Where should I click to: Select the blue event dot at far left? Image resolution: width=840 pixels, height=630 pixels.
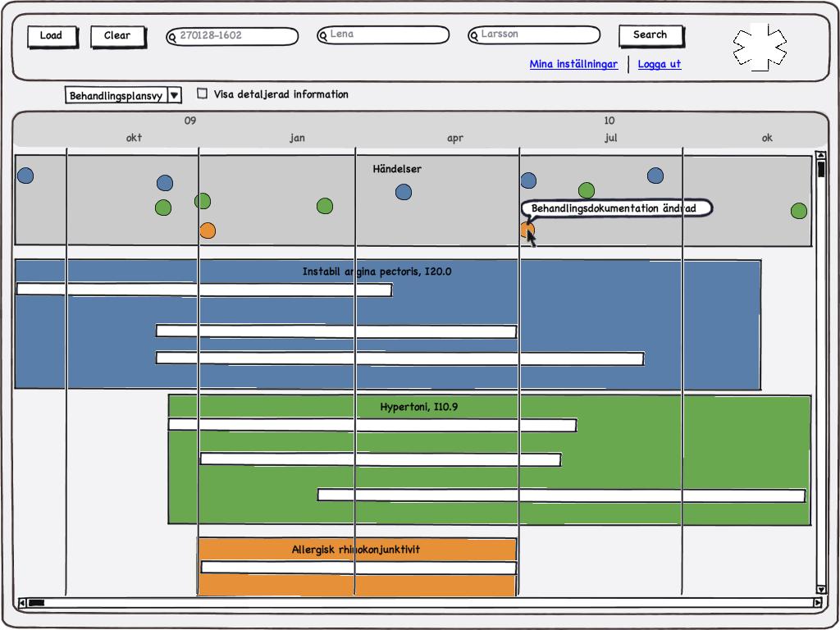coord(25,176)
